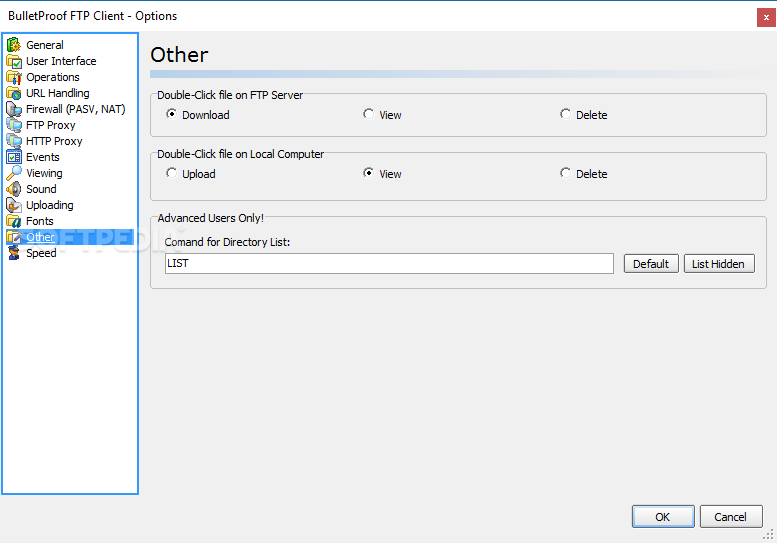777x543 pixels.
Task: Click the Viewing magnifier icon
Action: point(14,173)
